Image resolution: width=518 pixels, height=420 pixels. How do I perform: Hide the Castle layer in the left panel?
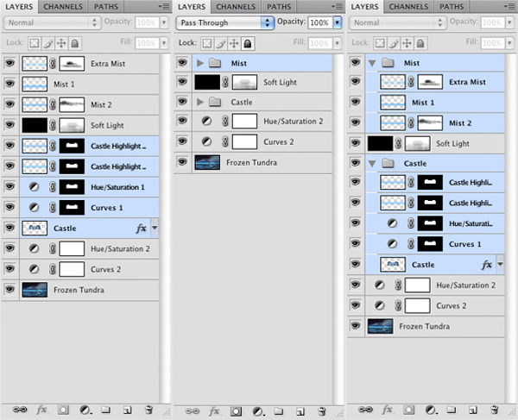pos(9,228)
